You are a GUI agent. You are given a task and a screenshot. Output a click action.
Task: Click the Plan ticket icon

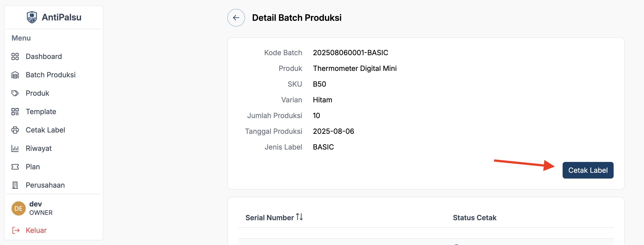click(15, 167)
